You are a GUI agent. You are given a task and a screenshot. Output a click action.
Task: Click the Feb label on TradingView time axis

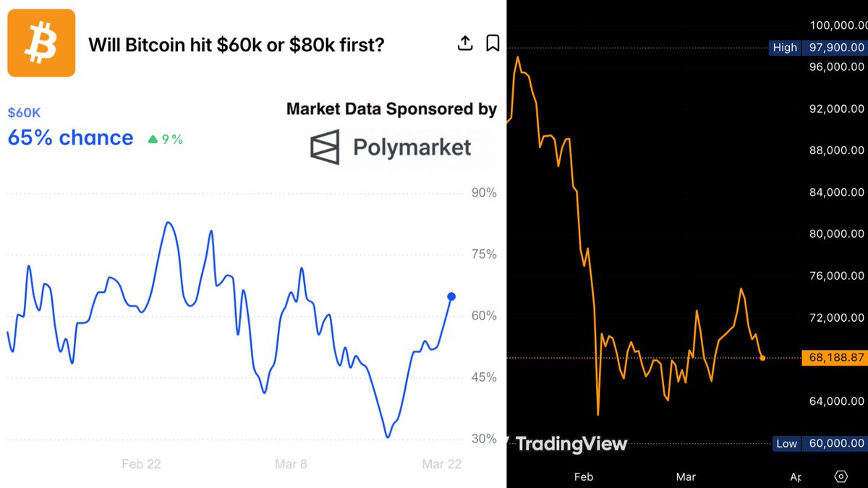click(x=584, y=477)
